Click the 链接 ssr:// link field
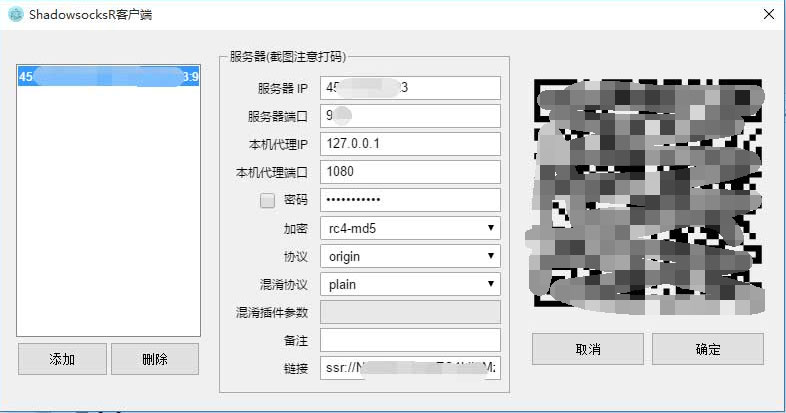The height and width of the screenshot is (413, 786). tap(410, 368)
